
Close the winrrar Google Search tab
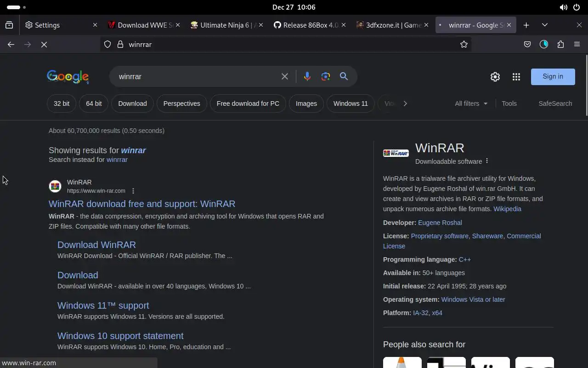pos(509,25)
